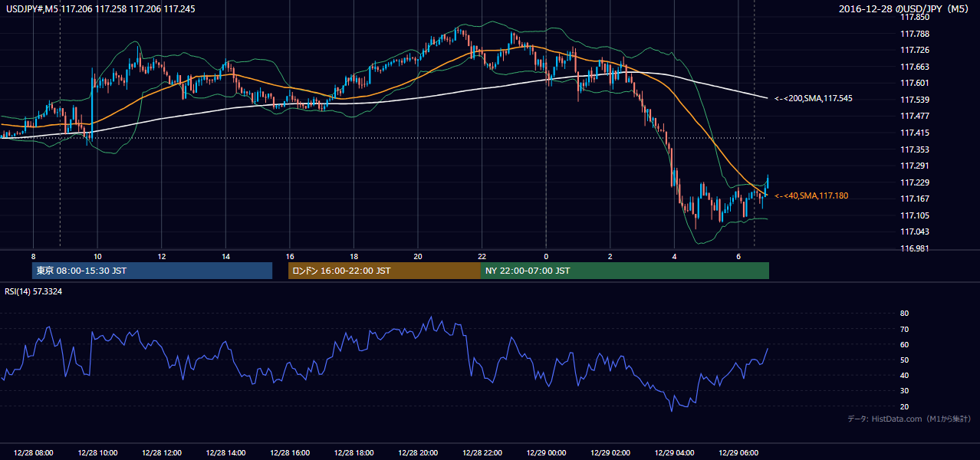Click the 12/28 22:00 bottom time label
Viewport: 980px width, 460px height.
tap(482, 453)
